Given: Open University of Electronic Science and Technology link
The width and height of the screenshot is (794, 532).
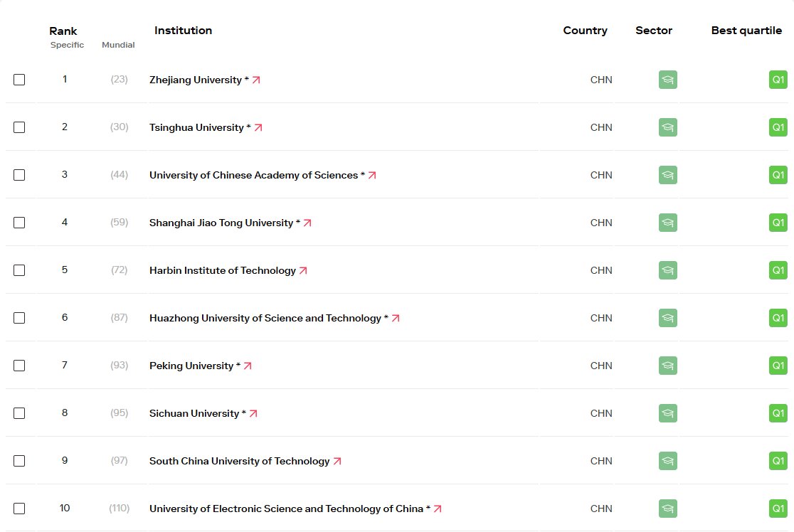Looking at the screenshot, I should (286, 509).
